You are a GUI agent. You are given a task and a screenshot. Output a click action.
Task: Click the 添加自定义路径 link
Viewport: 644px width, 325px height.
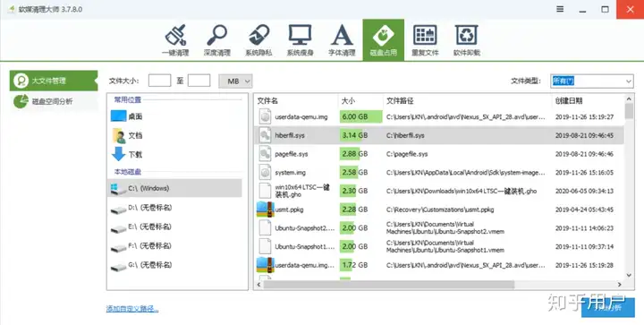pos(132,309)
